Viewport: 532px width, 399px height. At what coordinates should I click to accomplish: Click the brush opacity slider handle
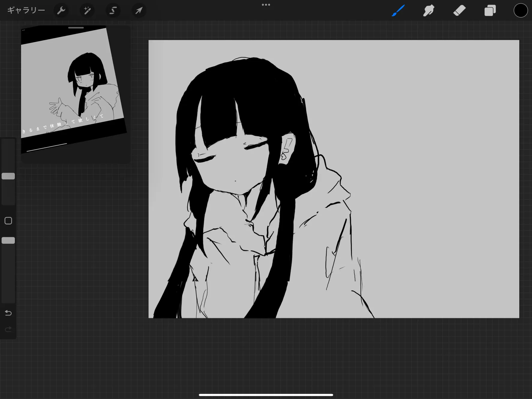8,240
